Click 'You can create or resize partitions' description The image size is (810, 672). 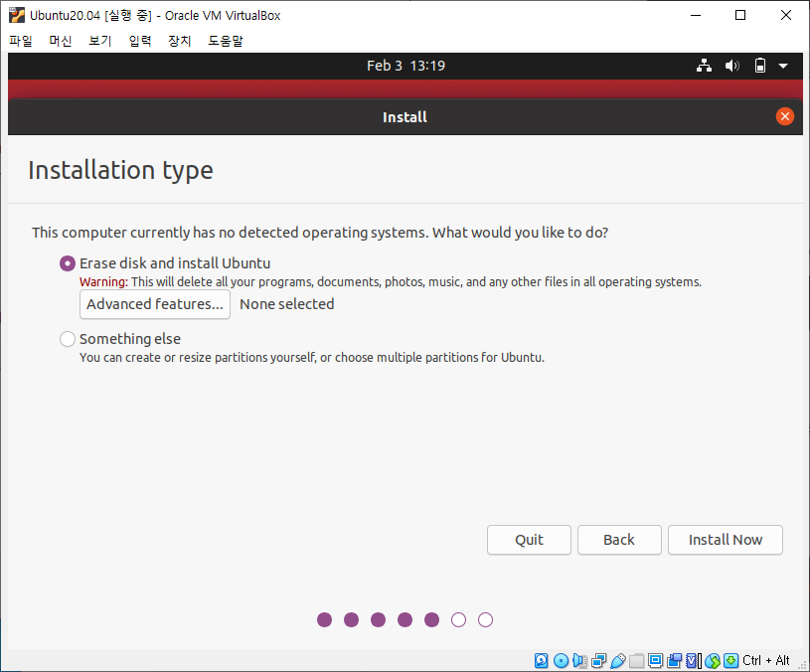tap(311, 358)
